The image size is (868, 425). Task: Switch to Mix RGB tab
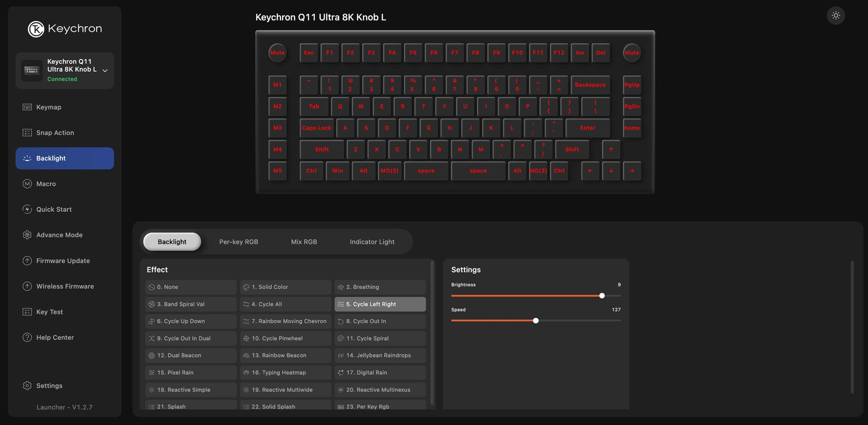coord(304,242)
